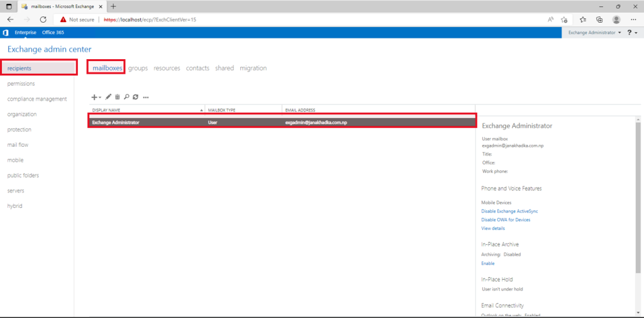Screen dimensions: 644x318
Task: Open the migration tab
Action: (253, 68)
